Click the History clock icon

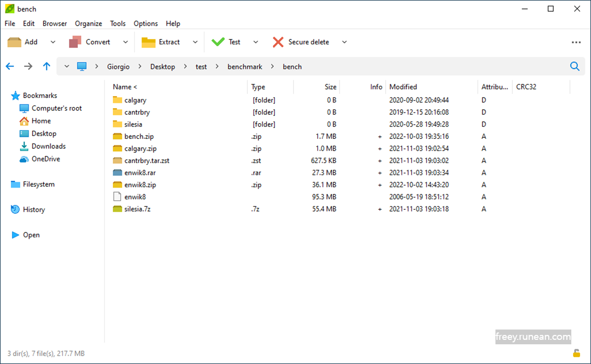point(15,209)
